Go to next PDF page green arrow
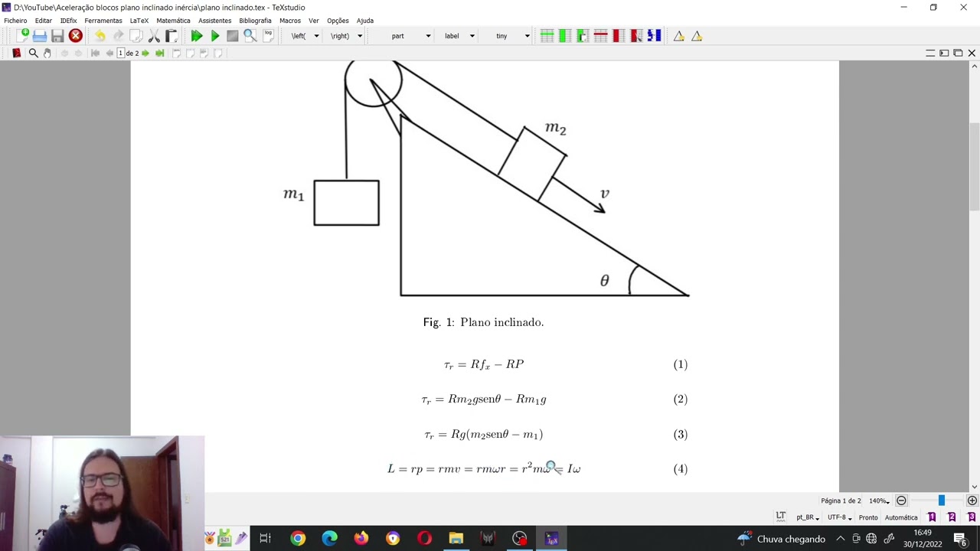 (145, 53)
